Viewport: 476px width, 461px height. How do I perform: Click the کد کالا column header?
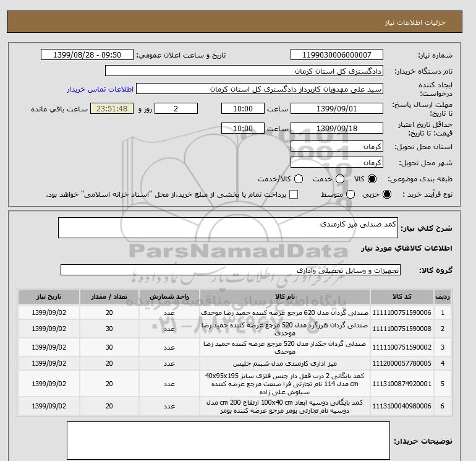pyautogui.click(x=402, y=297)
